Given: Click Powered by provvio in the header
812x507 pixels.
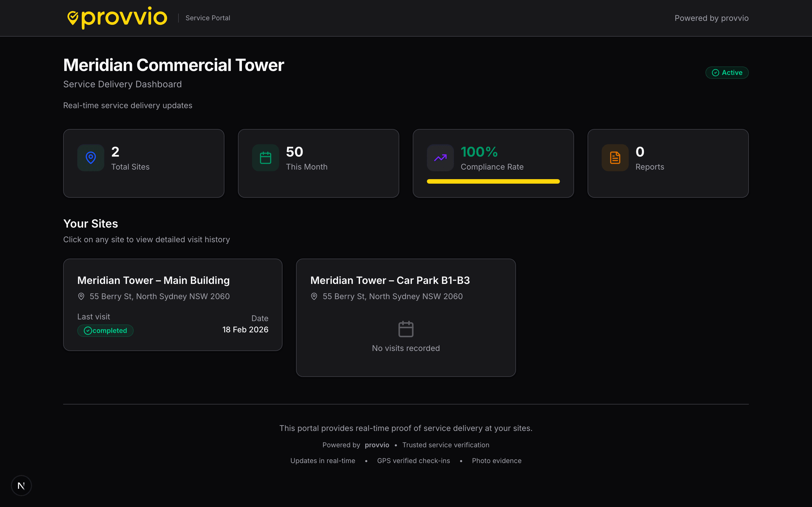Looking at the screenshot, I should 712,18.
